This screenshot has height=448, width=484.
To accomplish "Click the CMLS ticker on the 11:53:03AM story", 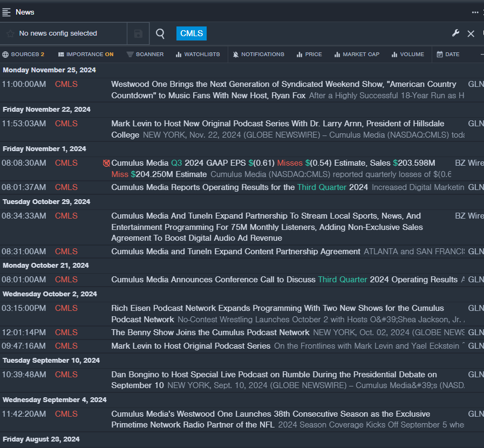I will click(66, 124).
